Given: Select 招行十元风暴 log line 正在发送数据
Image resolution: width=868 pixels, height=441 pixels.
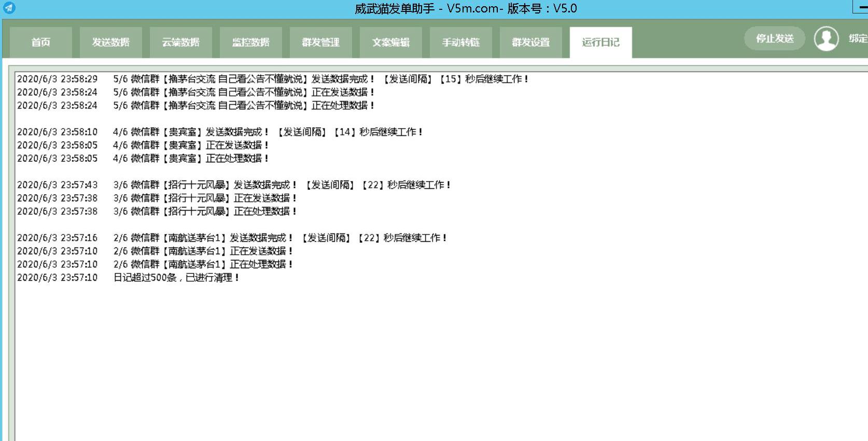Looking at the screenshot, I should (157, 198).
